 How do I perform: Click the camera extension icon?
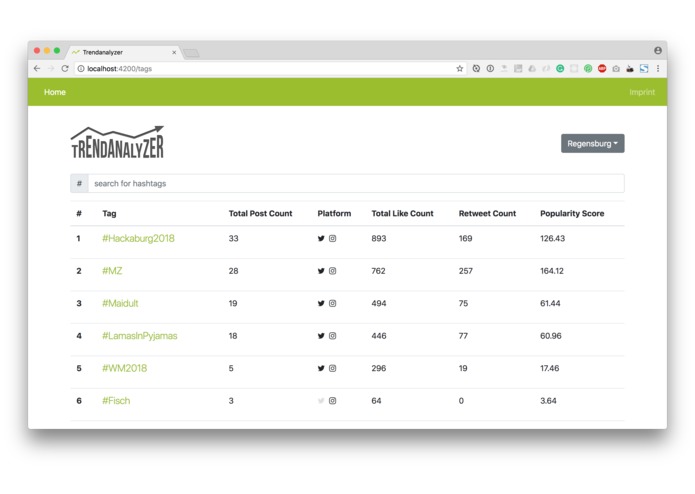coord(616,69)
